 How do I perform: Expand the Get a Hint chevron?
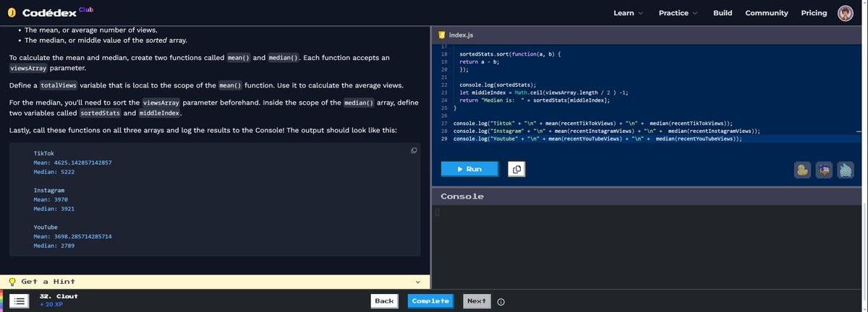click(x=418, y=282)
